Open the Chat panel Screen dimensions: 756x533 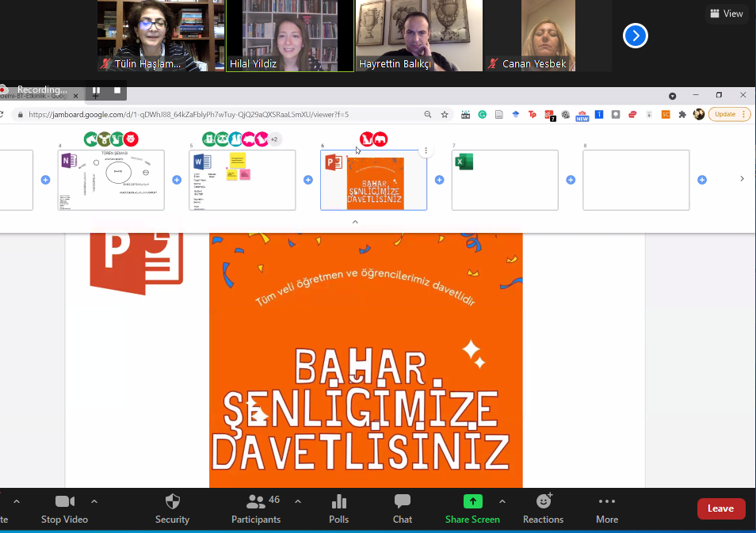[x=403, y=508]
